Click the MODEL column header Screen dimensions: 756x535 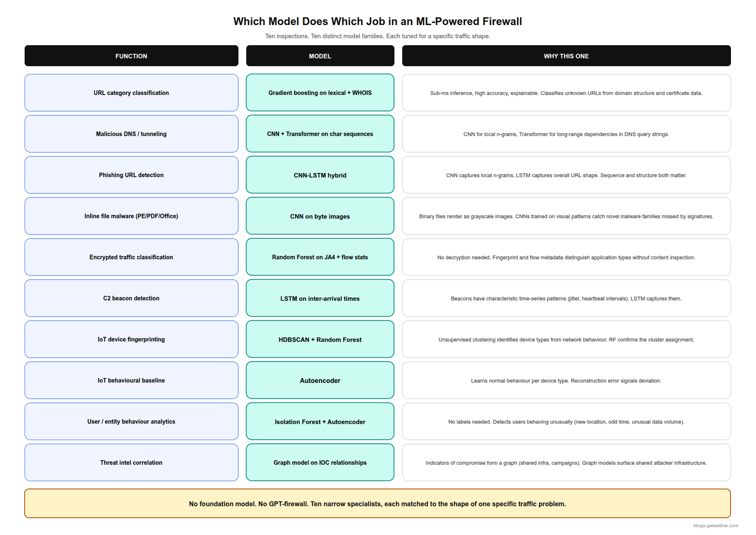pyautogui.click(x=320, y=56)
